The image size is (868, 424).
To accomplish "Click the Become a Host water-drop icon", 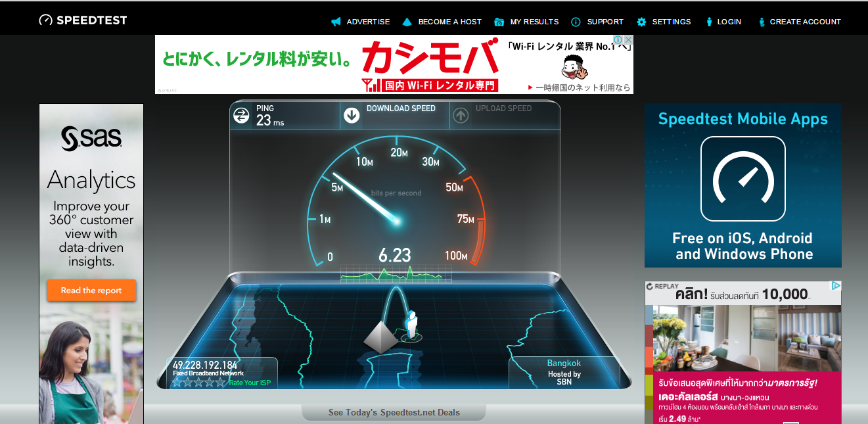I will [407, 22].
